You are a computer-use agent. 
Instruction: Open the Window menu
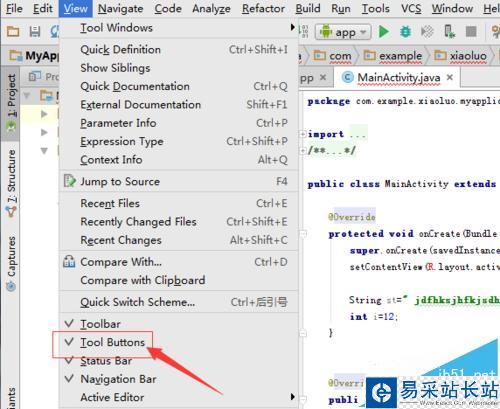(452, 8)
